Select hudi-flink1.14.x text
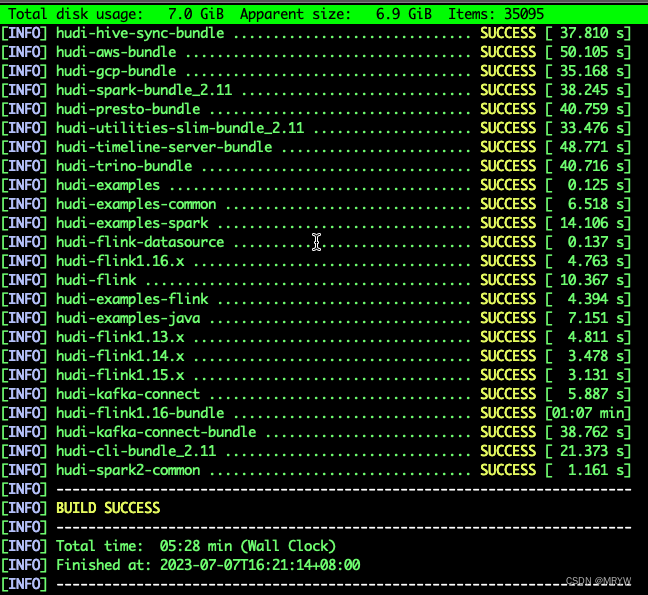Viewport: 648px width, 595px height. click(120, 357)
